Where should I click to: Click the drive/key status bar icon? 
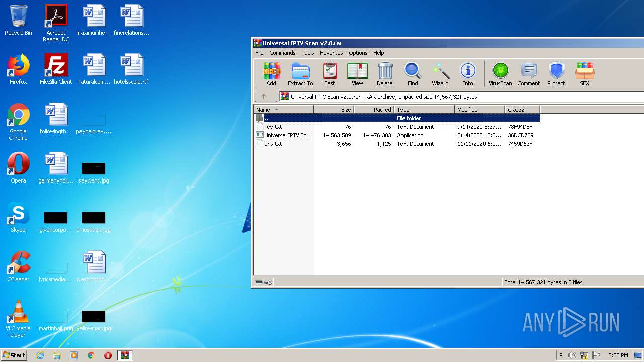coord(263,282)
